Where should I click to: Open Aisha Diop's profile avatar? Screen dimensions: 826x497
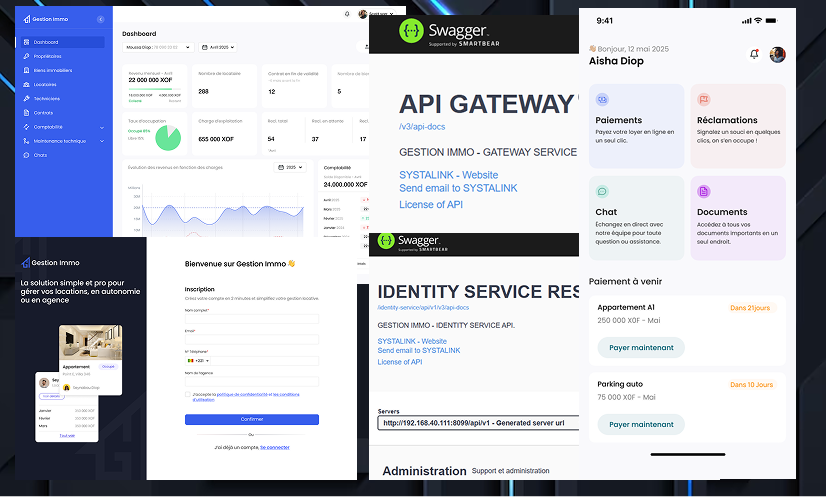(777, 55)
